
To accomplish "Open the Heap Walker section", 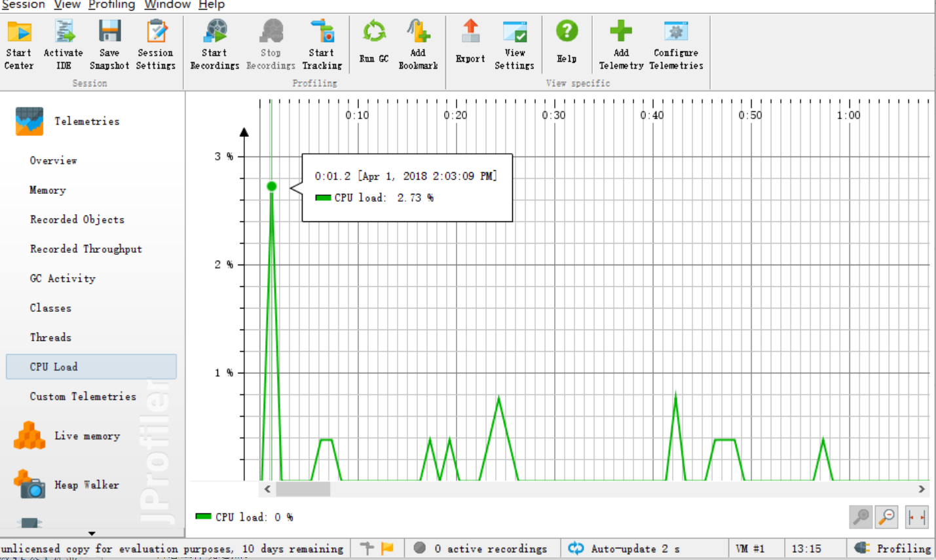I will [67, 485].
